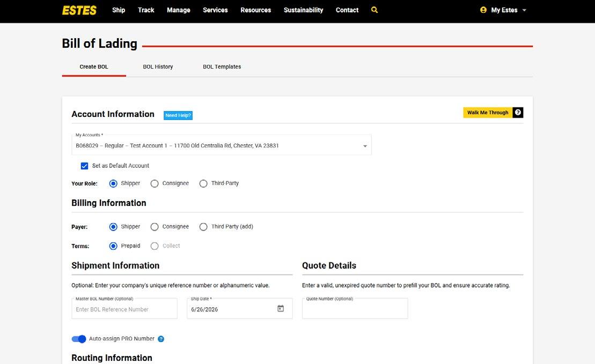Click the Walk Me Through button
The width and height of the screenshot is (595, 364).
[x=488, y=113]
